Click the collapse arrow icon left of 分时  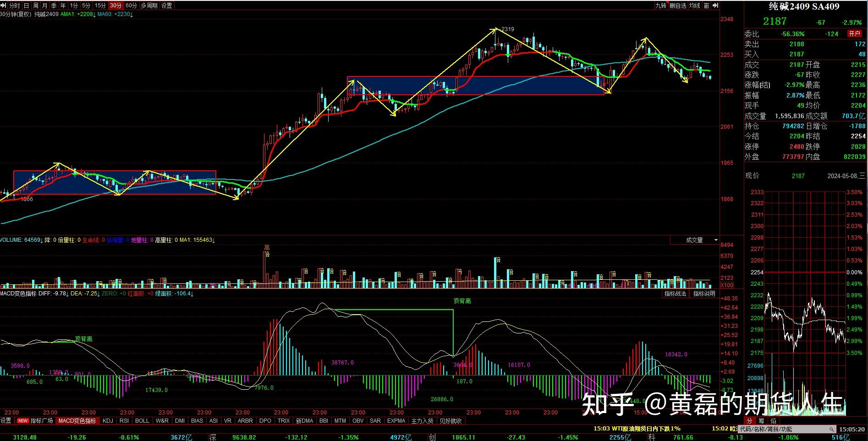4,5
